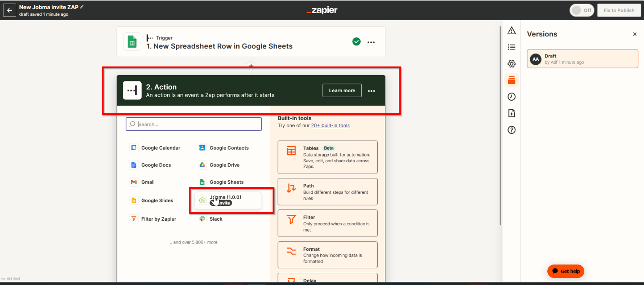Select the Google Calendar app
644x285 pixels.
click(x=156, y=148)
